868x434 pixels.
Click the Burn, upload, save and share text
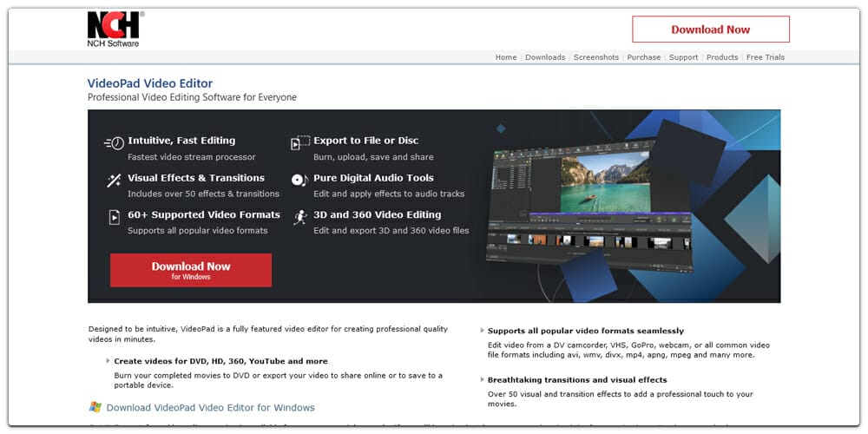point(373,157)
